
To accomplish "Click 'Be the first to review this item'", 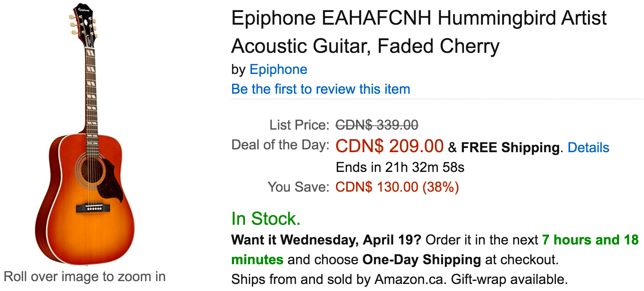I will (321, 89).
